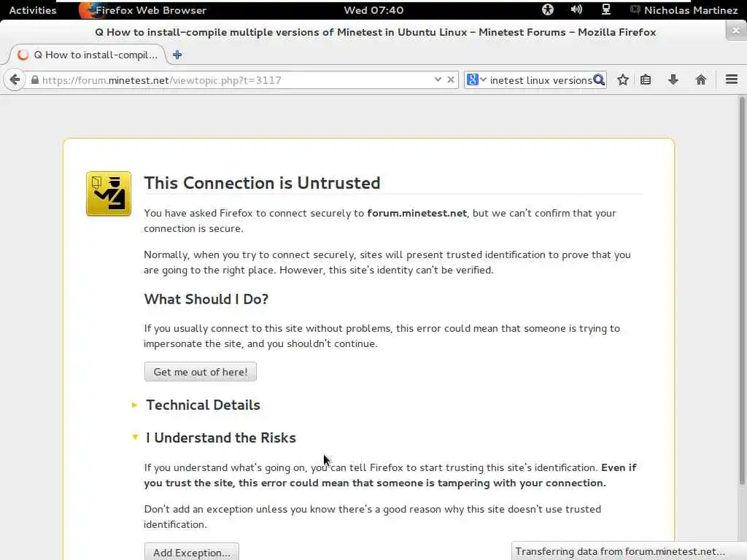
Task: Click the Add Exception button
Action: point(192,552)
